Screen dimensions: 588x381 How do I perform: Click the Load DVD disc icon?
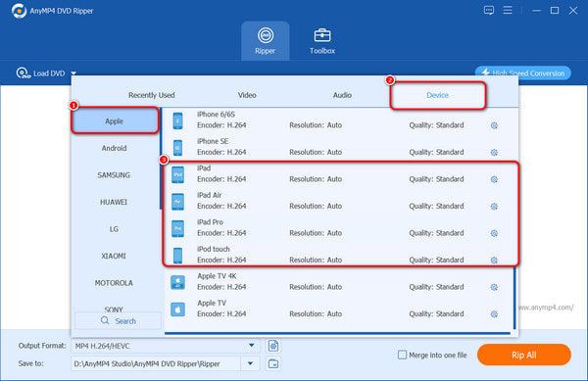[x=23, y=73]
